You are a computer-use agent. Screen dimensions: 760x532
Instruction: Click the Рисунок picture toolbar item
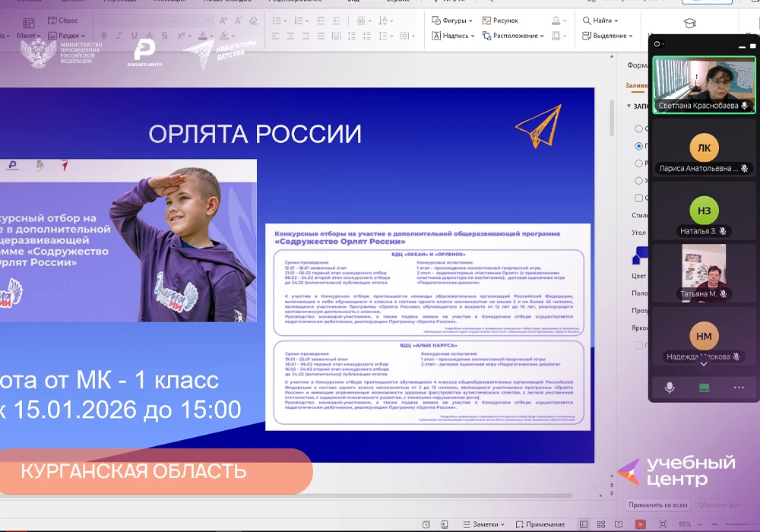500,21
